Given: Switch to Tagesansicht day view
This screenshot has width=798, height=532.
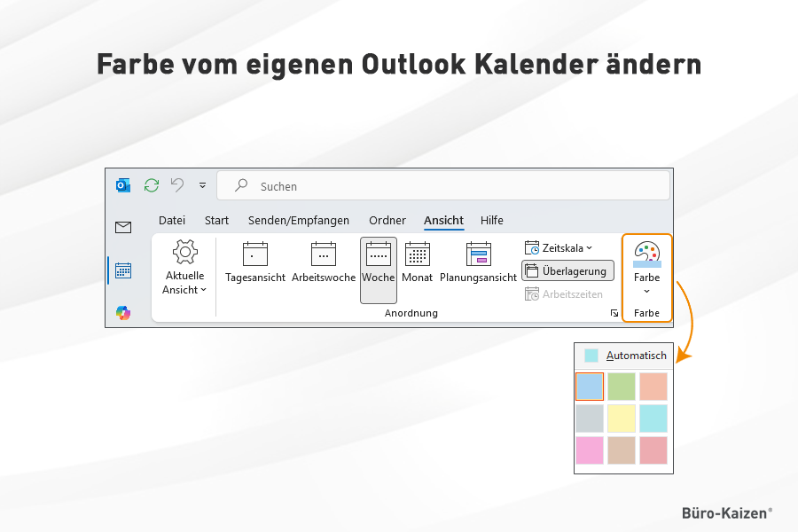Looking at the screenshot, I should (x=255, y=262).
